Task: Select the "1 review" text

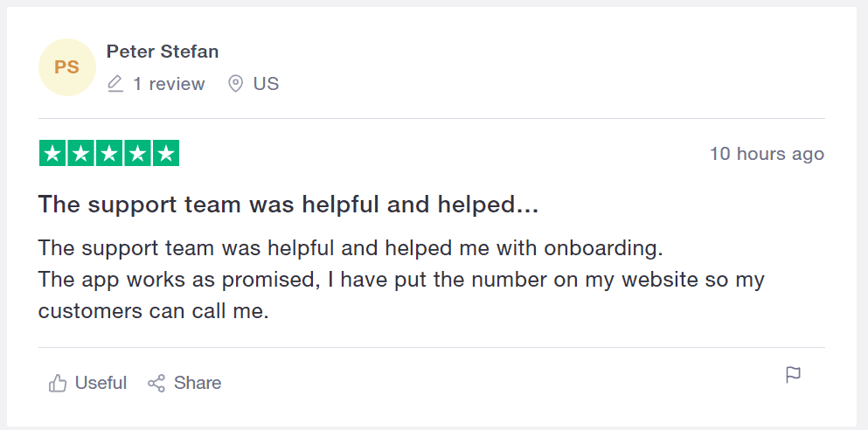Action: pos(169,84)
